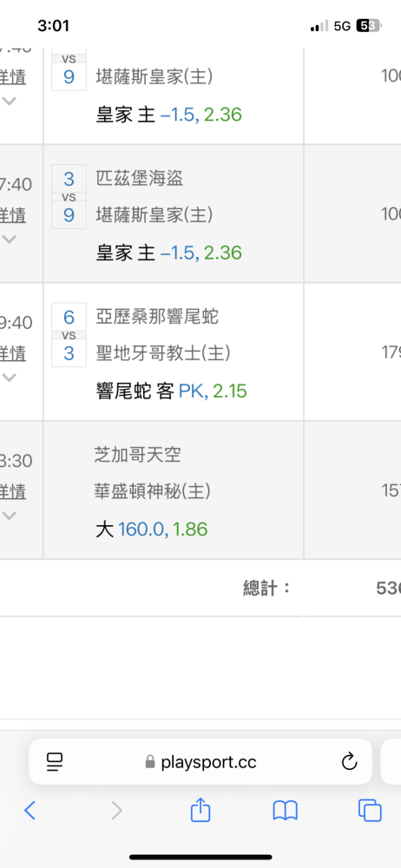Expand chevron under the 9:40 game

click(x=10, y=378)
